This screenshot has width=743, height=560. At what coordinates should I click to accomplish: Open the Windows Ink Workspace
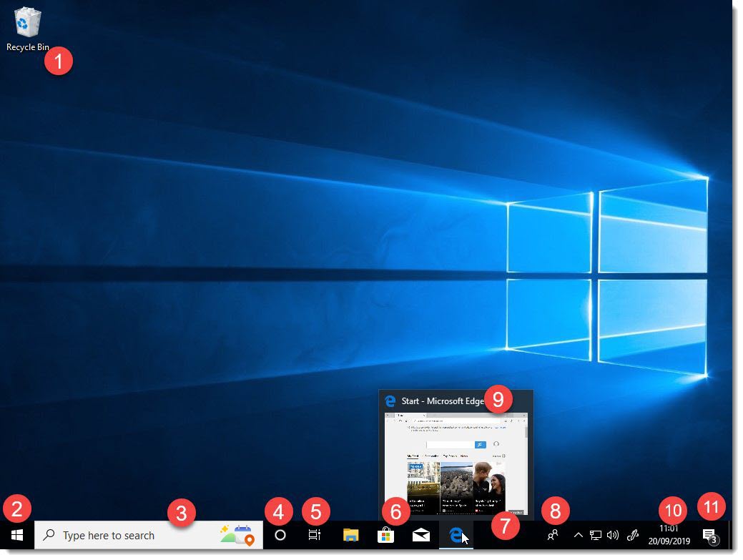point(633,535)
